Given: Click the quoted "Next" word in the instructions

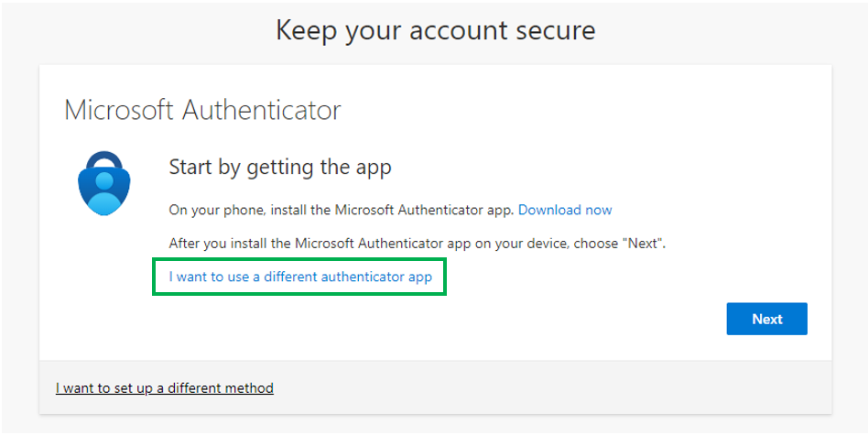Looking at the screenshot, I should click(x=642, y=244).
